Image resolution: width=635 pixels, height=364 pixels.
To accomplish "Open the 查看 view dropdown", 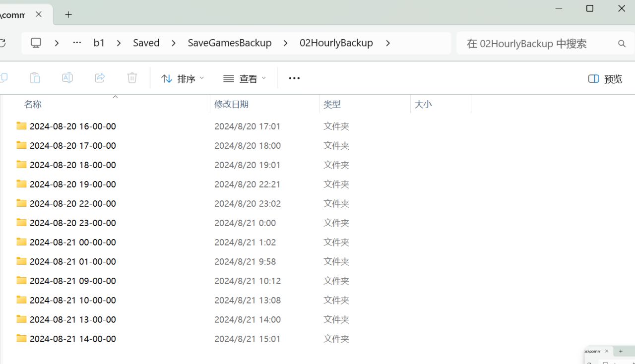I will coord(245,78).
